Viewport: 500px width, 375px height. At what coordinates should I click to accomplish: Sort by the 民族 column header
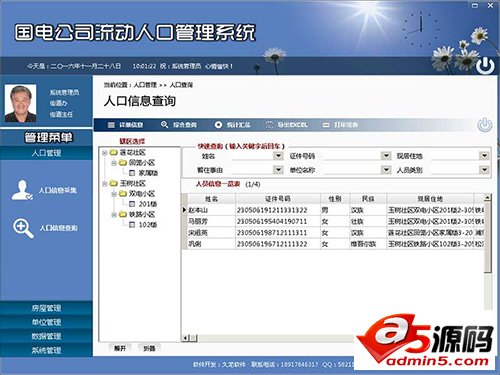(x=368, y=199)
